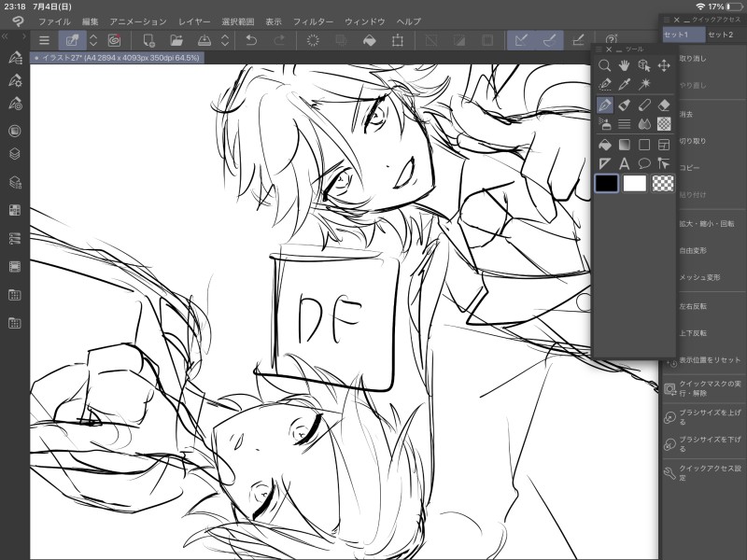
Task: Select the Zoom magnifier tool
Action: point(604,65)
